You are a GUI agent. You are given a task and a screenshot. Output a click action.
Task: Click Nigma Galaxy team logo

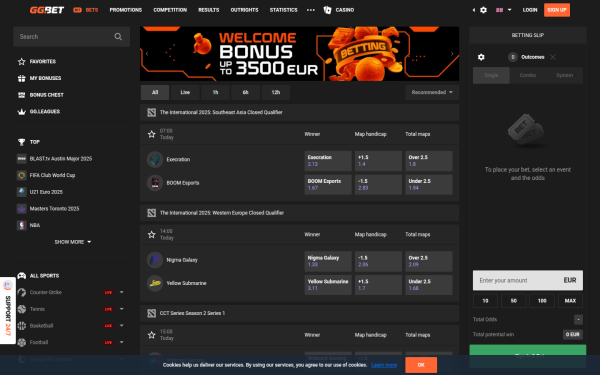point(155,260)
